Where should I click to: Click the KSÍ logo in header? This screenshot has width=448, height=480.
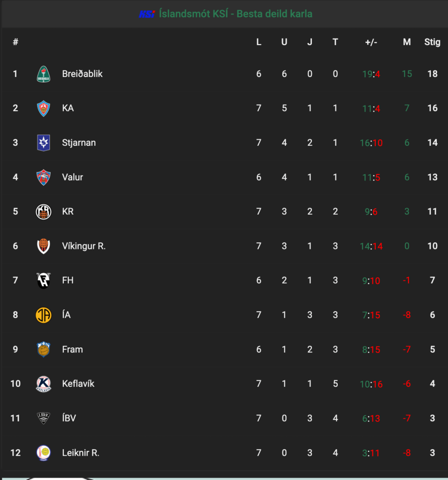click(x=147, y=14)
